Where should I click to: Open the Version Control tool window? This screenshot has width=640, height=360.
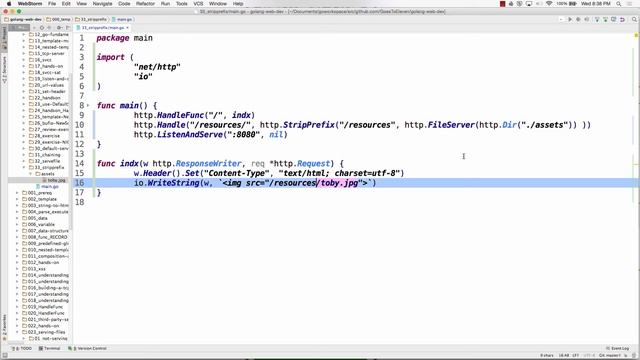[x=88, y=349]
